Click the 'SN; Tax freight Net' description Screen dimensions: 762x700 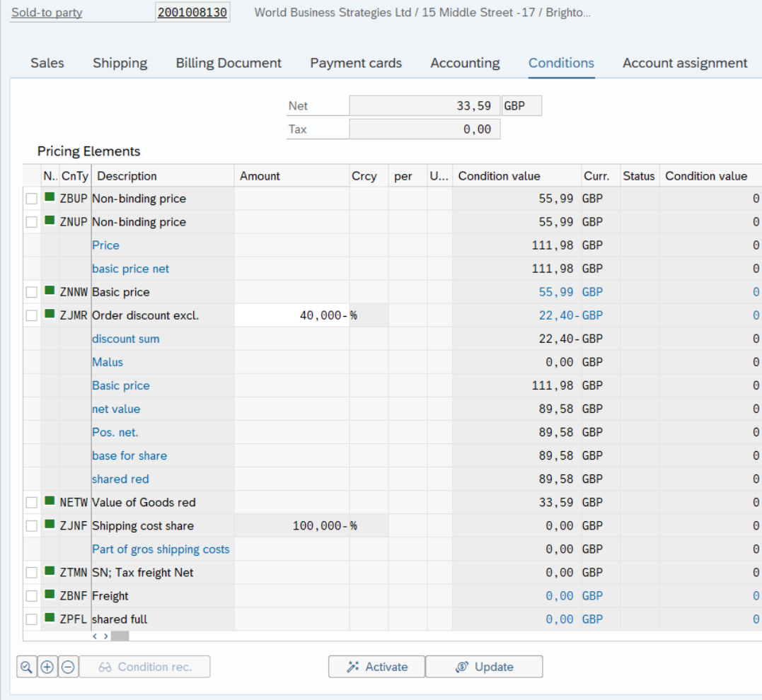tap(142, 573)
